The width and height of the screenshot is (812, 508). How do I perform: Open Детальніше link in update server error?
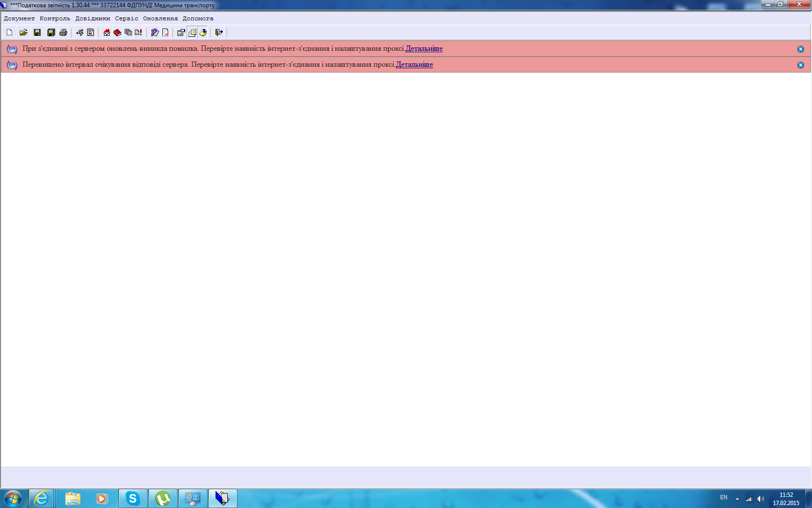(424, 48)
